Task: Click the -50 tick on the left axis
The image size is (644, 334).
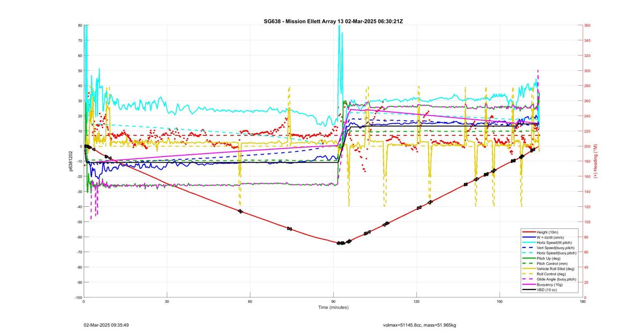Action: [79, 222]
